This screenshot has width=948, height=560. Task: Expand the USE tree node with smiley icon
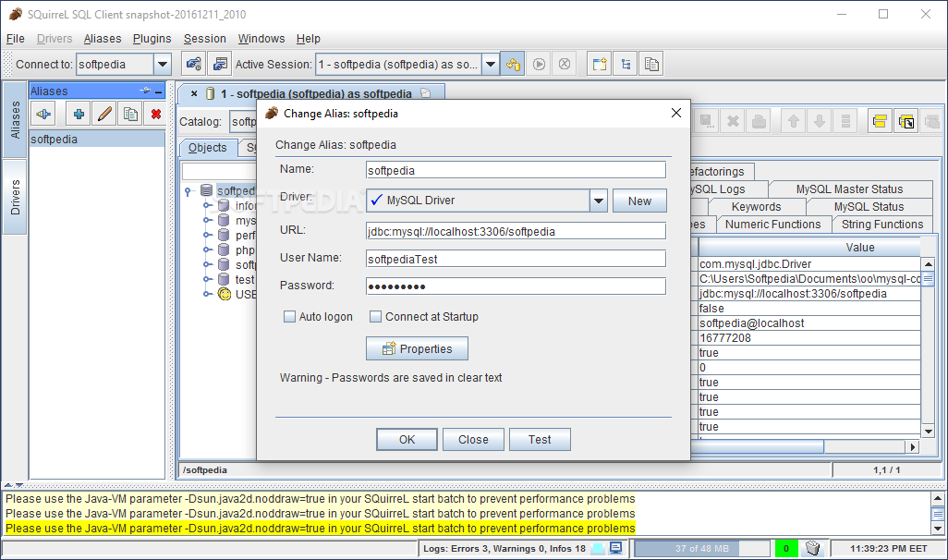click(207, 294)
